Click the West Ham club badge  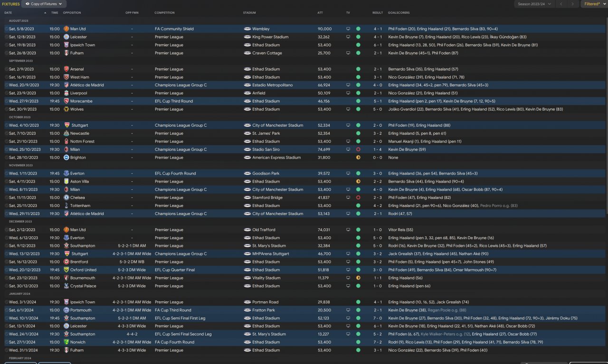(x=66, y=77)
